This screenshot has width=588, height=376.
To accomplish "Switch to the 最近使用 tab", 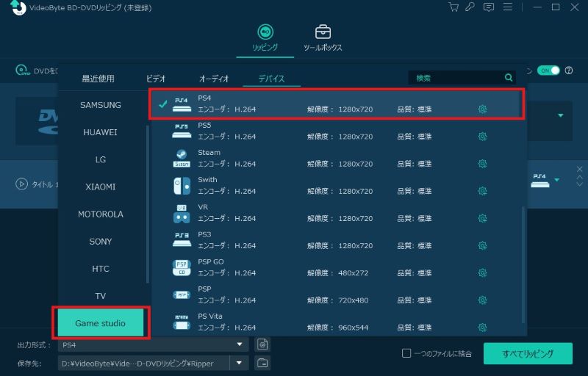I will click(98, 79).
